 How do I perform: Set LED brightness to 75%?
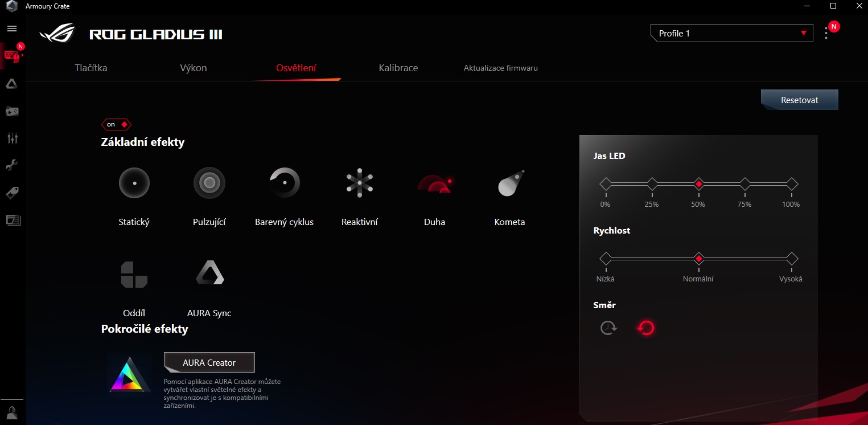click(x=745, y=184)
